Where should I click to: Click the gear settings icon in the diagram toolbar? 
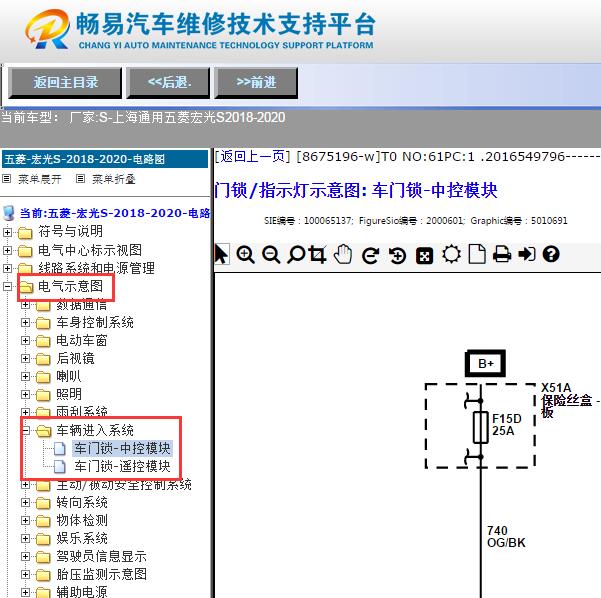click(451, 254)
